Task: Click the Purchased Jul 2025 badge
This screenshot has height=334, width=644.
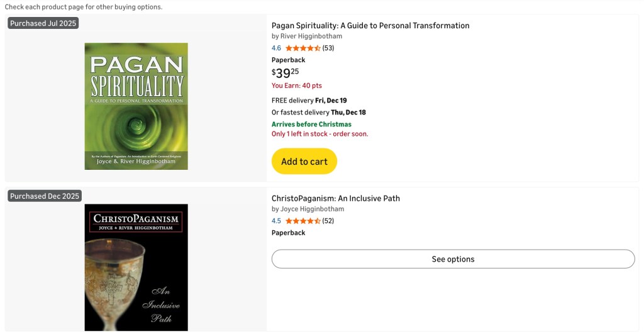Action: [43, 23]
